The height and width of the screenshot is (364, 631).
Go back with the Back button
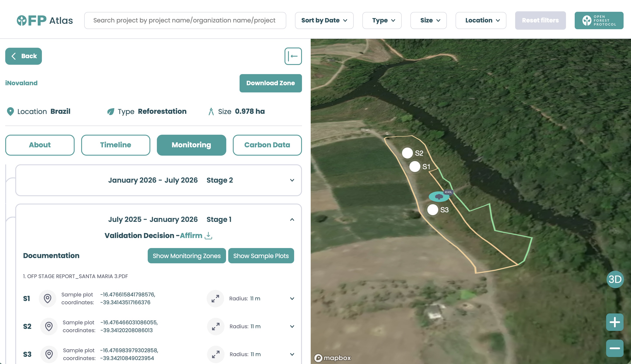click(24, 56)
